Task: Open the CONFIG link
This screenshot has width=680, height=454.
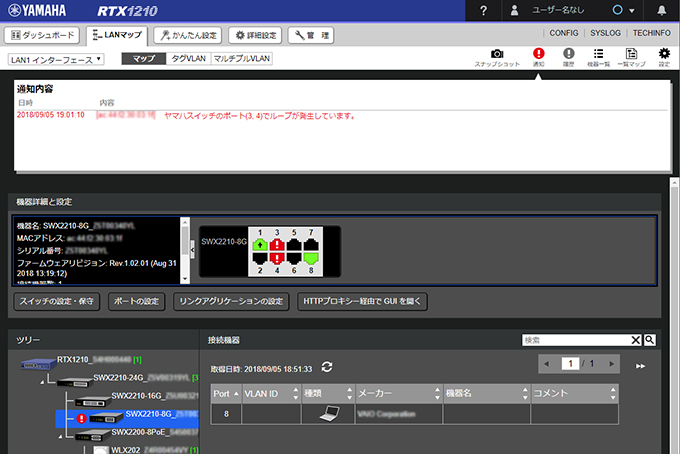Action: 563,33
